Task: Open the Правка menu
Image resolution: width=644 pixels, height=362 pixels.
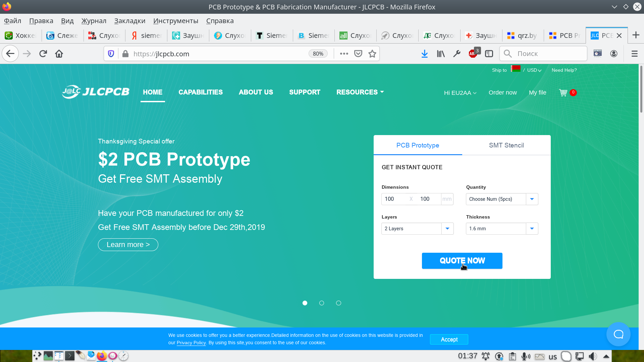Action: click(41, 21)
